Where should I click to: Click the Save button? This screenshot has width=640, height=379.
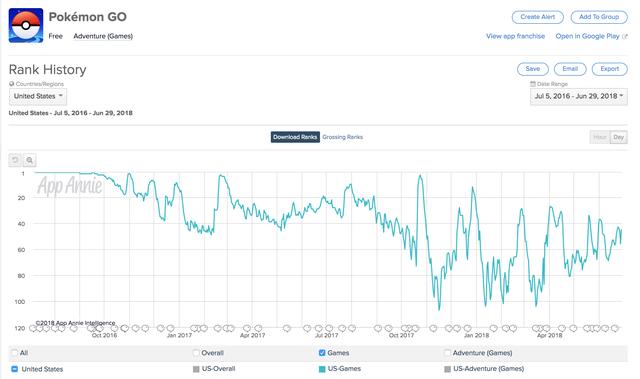tap(533, 69)
